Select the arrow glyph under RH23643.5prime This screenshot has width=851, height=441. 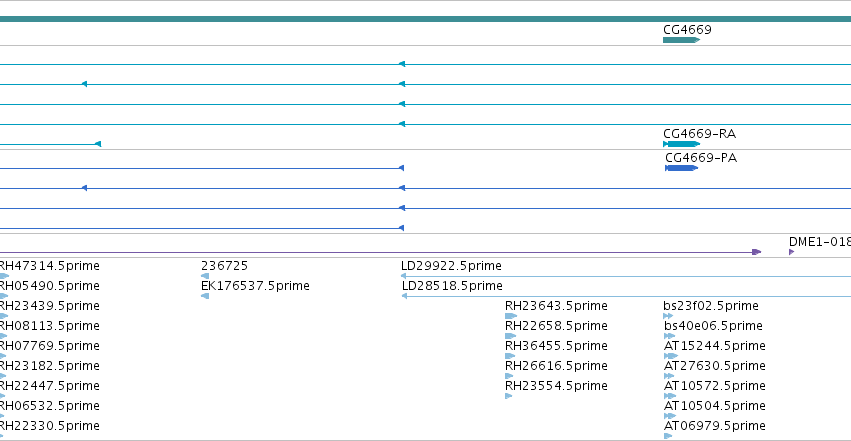pos(511,316)
